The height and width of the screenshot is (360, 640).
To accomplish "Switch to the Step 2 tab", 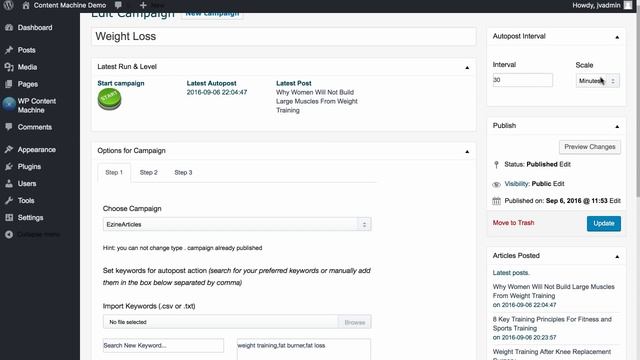I will pos(149,173).
